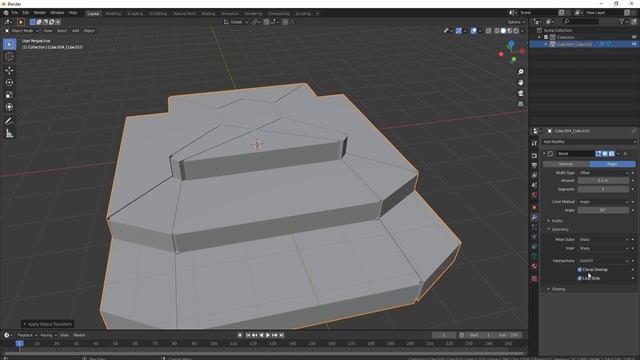Toggle the camera view icon

(521, 93)
